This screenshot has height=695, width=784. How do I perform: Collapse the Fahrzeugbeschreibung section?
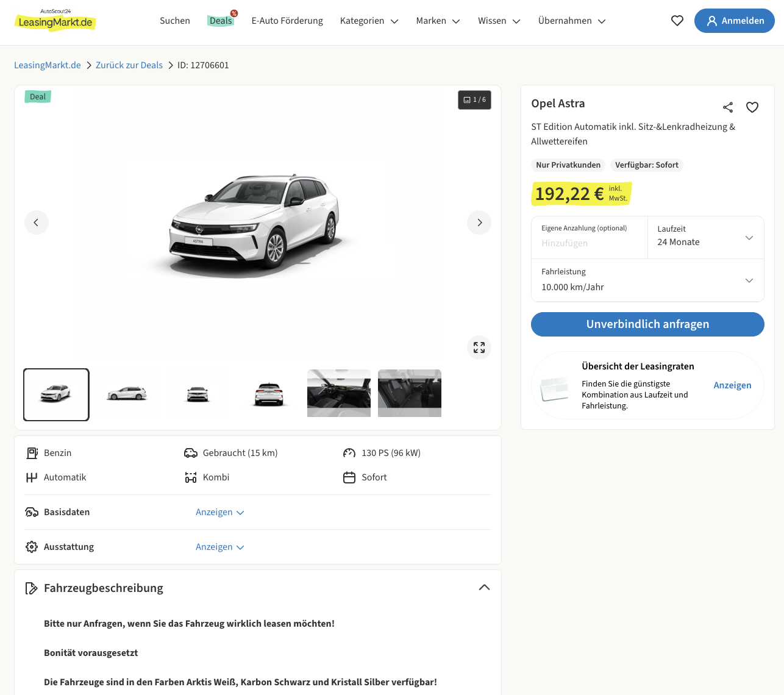484,588
